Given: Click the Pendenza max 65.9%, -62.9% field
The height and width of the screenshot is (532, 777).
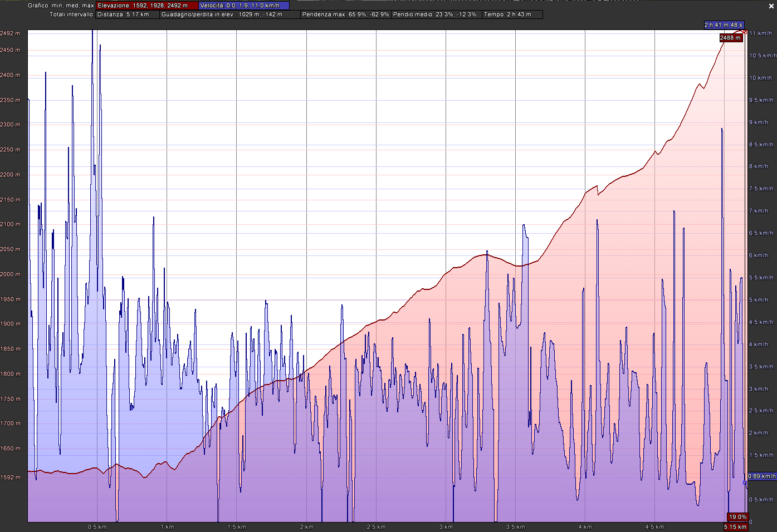Looking at the screenshot, I should point(346,14).
